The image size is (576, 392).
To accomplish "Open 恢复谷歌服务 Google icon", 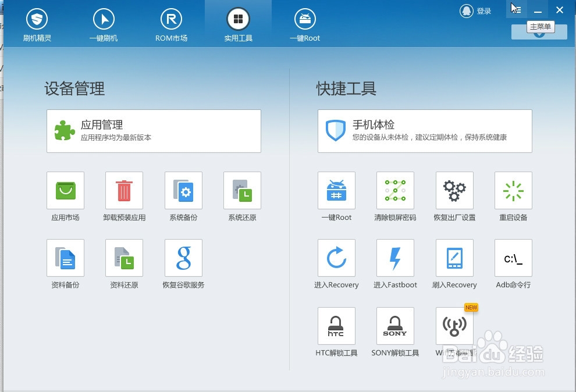I will tap(183, 258).
